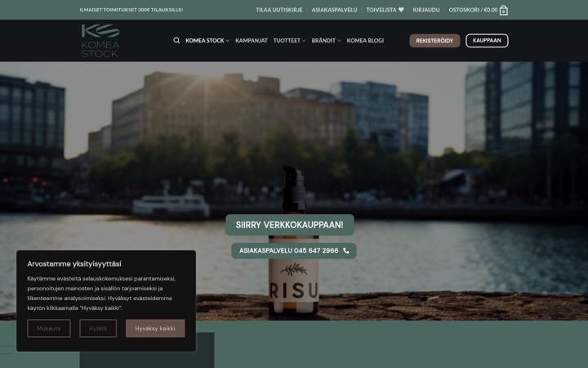The width and height of the screenshot is (588, 368).
Task: Expand the Tuotteet dropdown chevron
Action: click(x=304, y=41)
